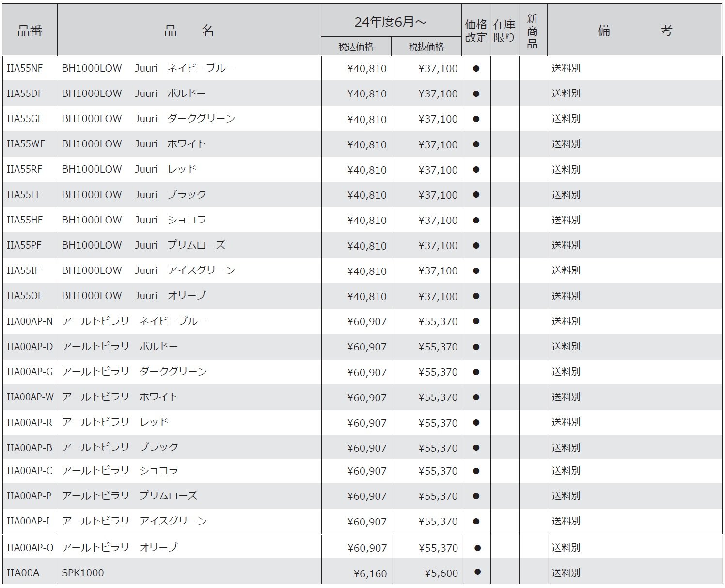Select the ¥6,160 tax-included price
This screenshot has height=588, width=725.
(x=370, y=573)
